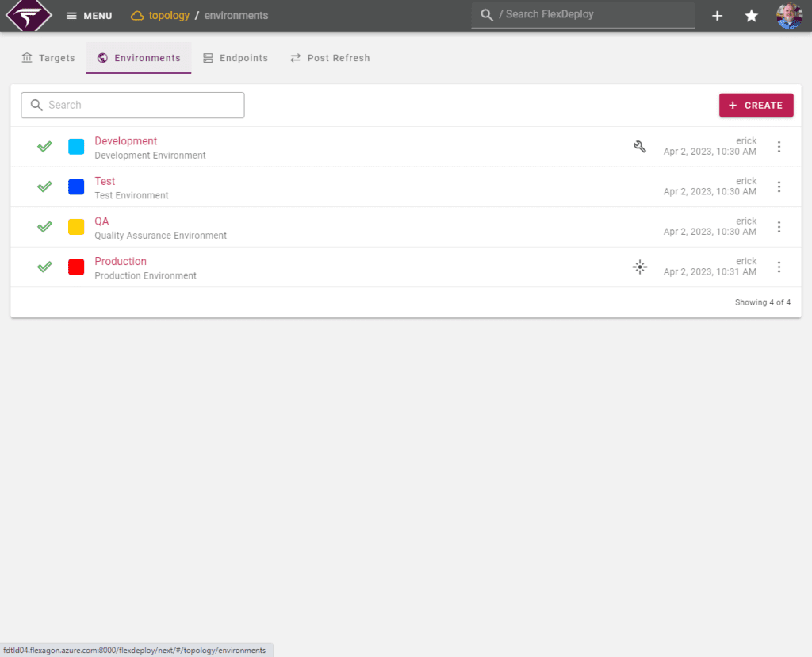
Task: Open the three-dot menu for Production
Action: tap(779, 267)
